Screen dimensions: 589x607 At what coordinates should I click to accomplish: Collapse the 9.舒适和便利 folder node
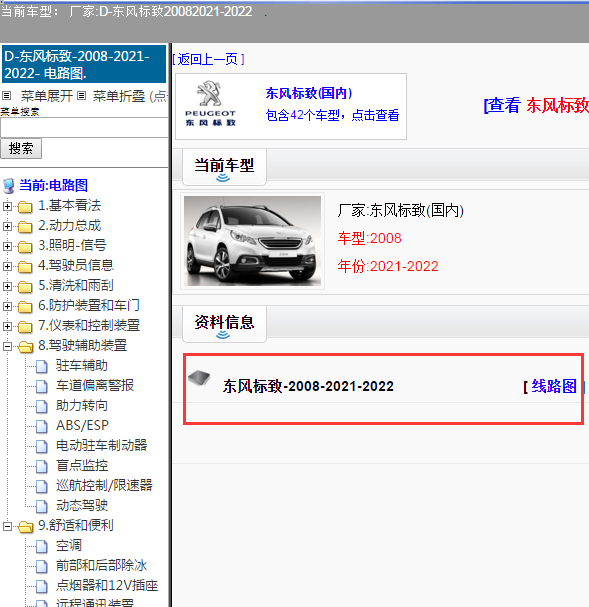click(7, 526)
